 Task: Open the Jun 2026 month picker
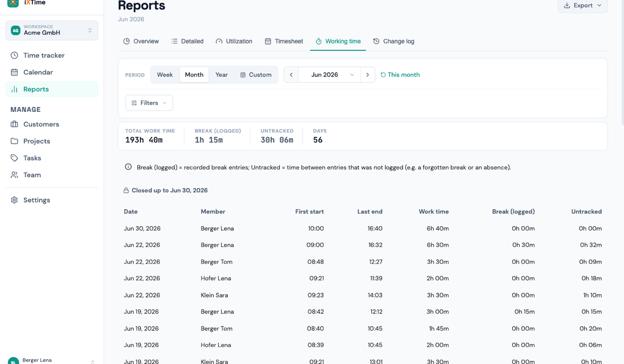pos(329,75)
